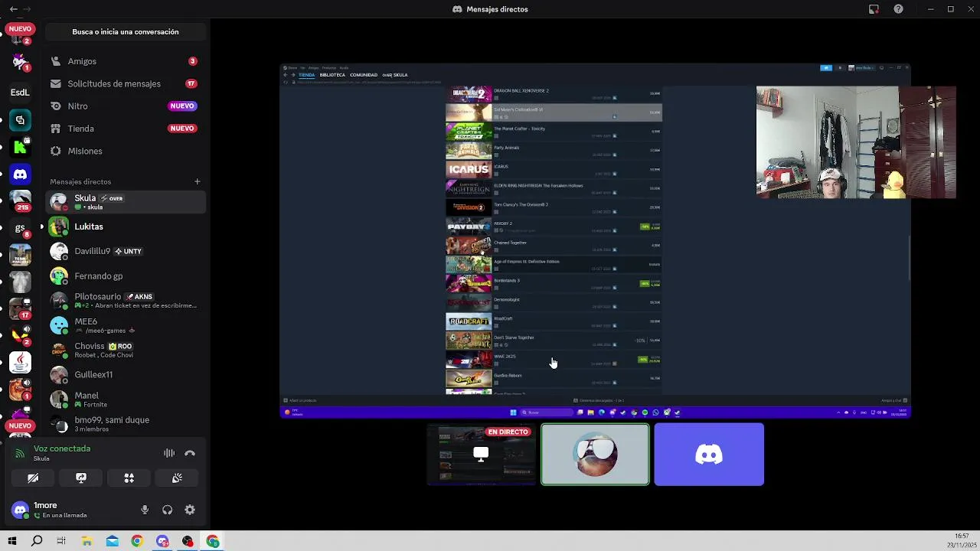
Task: Click Don't Starve Together row in stream
Action: [x=554, y=340]
